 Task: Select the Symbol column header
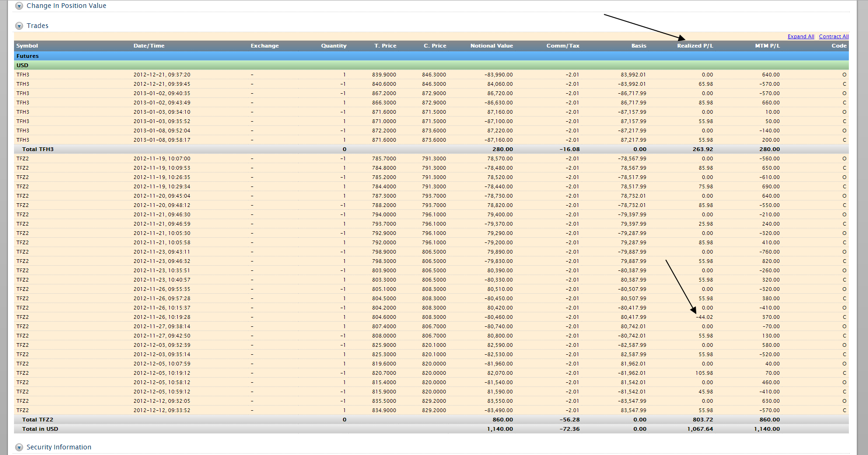click(x=27, y=46)
